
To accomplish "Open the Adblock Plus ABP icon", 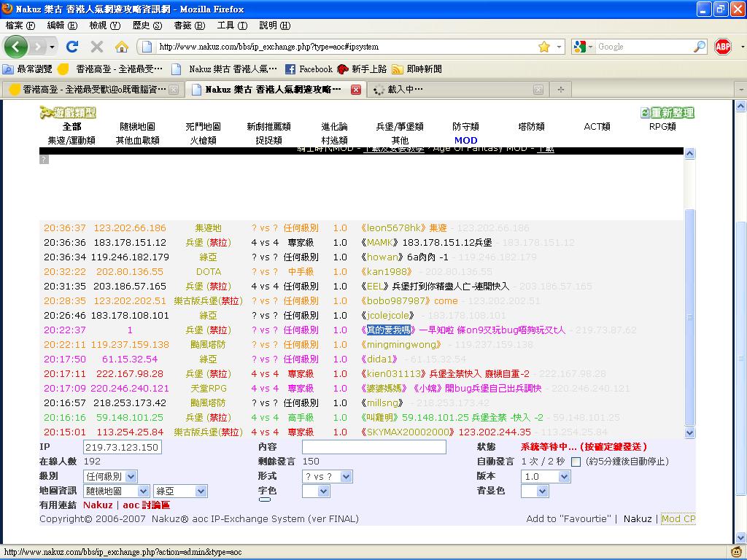I will click(x=723, y=47).
